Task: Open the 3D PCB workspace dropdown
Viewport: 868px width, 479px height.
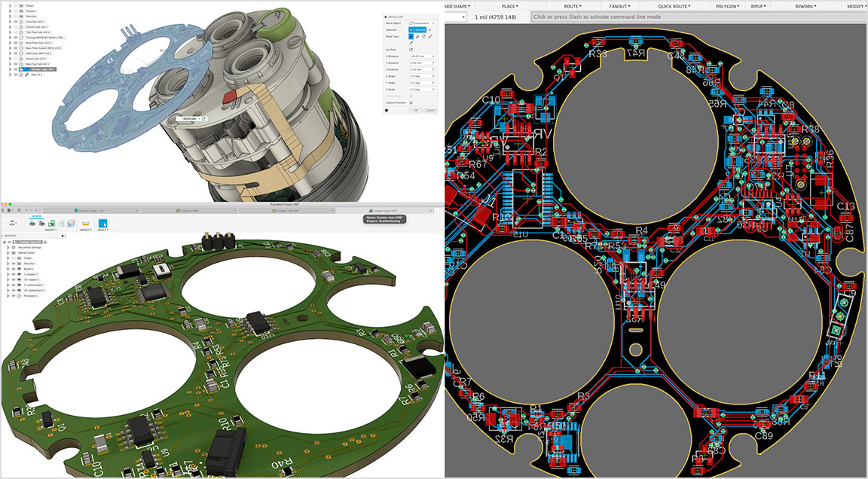Action: click(12, 223)
